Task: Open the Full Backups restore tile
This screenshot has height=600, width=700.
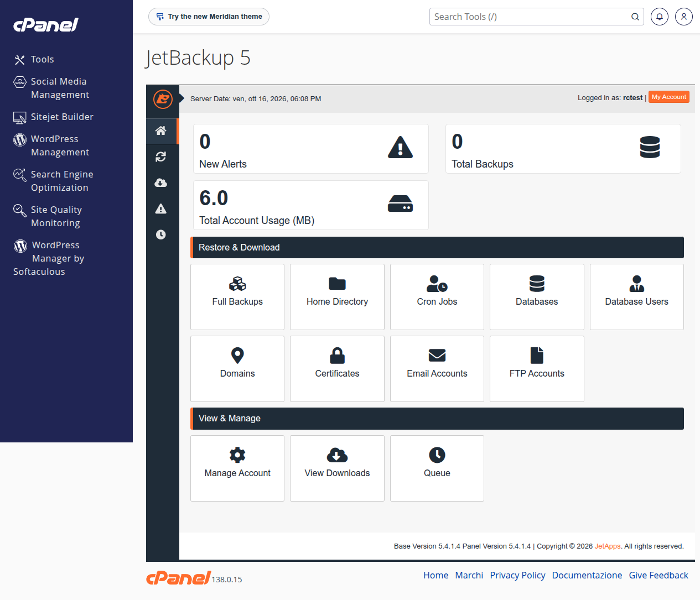Action: coord(237,297)
